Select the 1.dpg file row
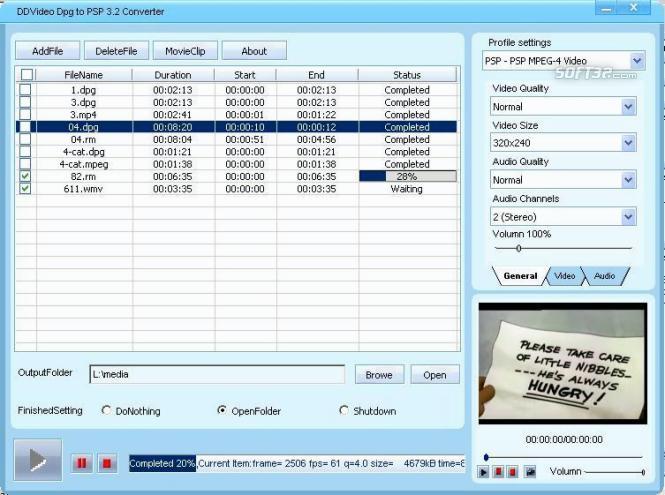The height and width of the screenshot is (495, 665). coord(237,90)
